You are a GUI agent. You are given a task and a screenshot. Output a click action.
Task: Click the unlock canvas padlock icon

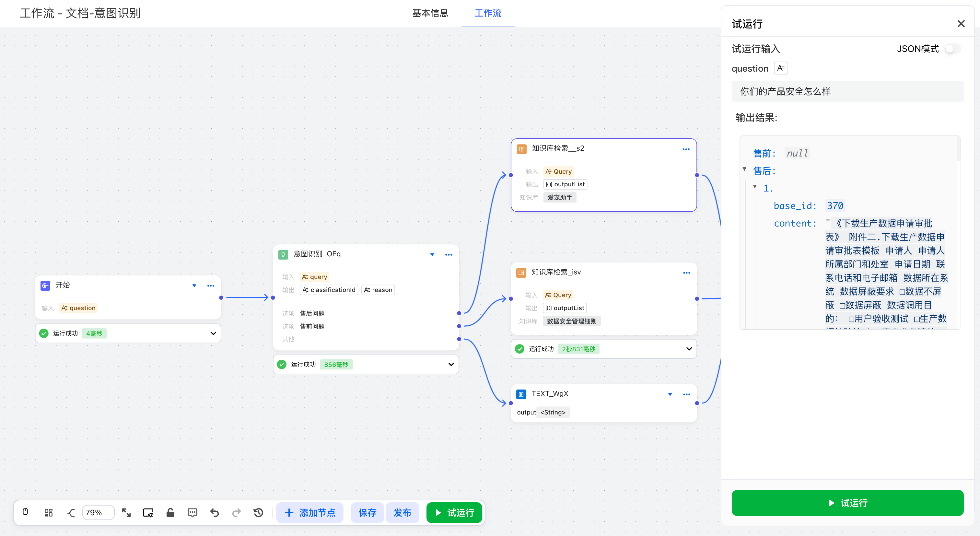170,512
